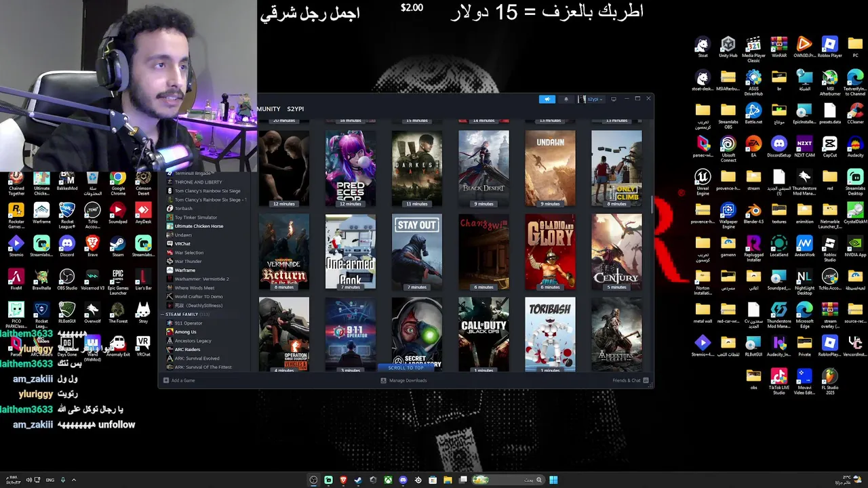Select Ultimate Chicken Horse in library list
868x488 pixels.
[199, 226]
